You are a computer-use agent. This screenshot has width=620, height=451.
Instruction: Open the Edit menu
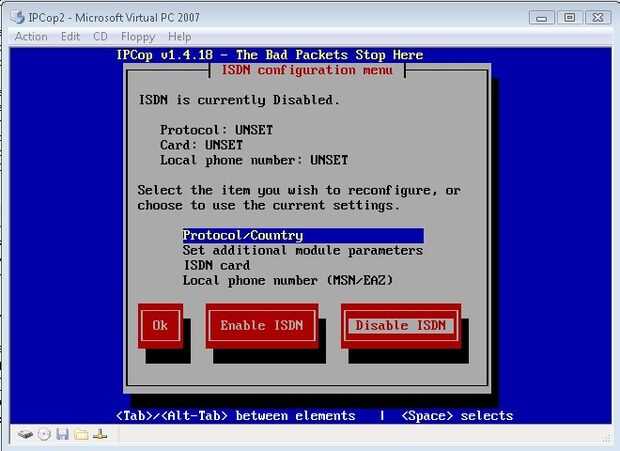click(x=70, y=37)
